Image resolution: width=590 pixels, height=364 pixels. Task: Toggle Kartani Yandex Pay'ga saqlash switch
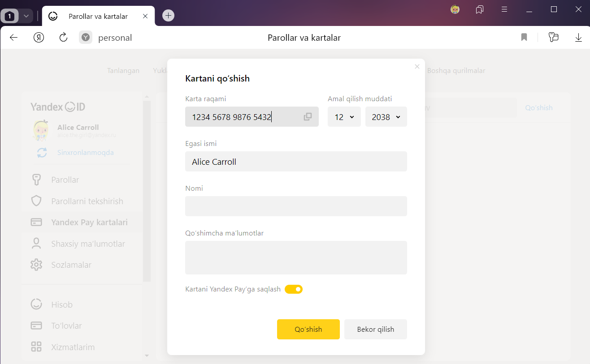294,289
